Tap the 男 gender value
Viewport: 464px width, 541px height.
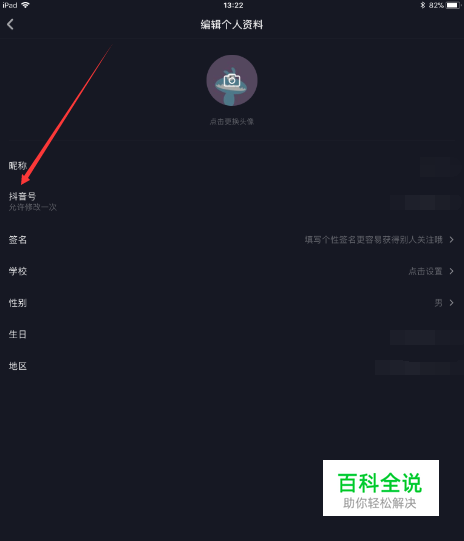click(x=438, y=303)
